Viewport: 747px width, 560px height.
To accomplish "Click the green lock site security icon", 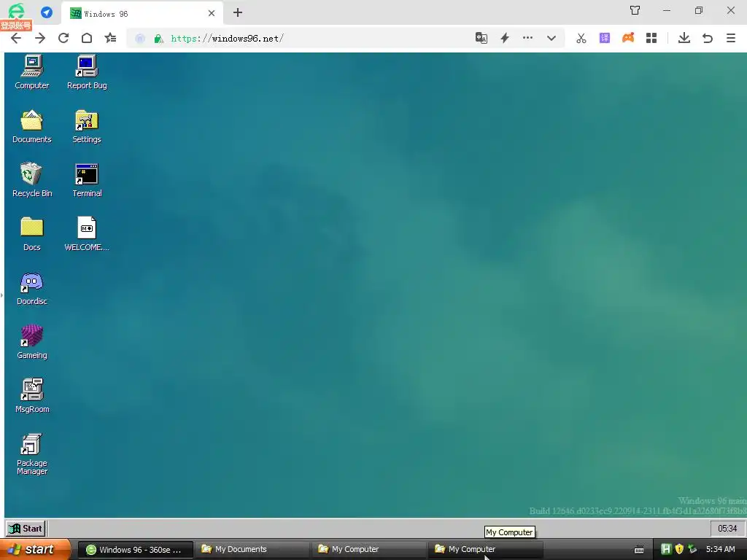I will (158, 39).
